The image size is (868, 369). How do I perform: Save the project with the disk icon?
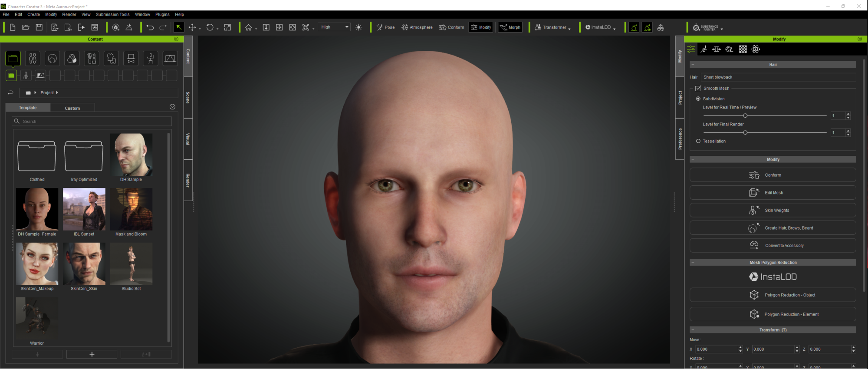click(39, 27)
